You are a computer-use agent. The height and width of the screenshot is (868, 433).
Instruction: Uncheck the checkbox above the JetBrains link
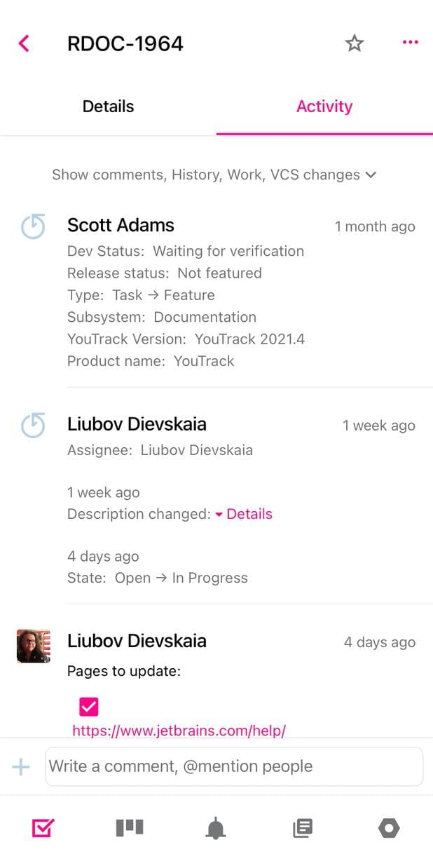click(88, 707)
